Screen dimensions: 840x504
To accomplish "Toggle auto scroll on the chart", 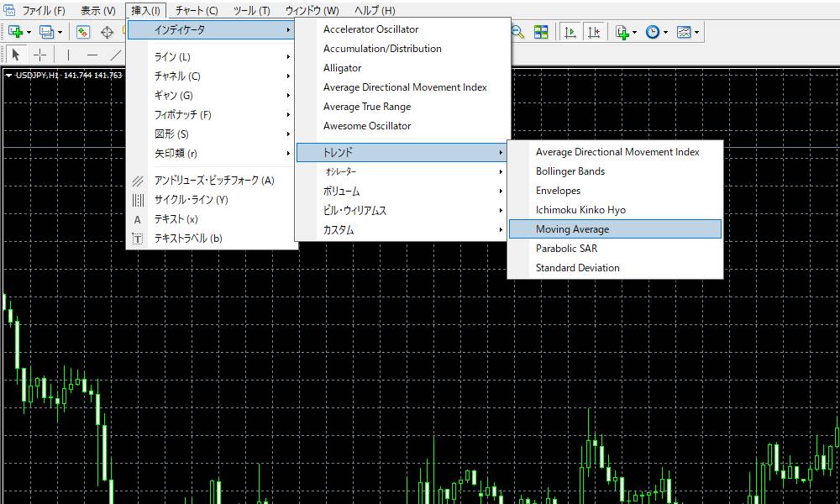I will pos(570,31).
